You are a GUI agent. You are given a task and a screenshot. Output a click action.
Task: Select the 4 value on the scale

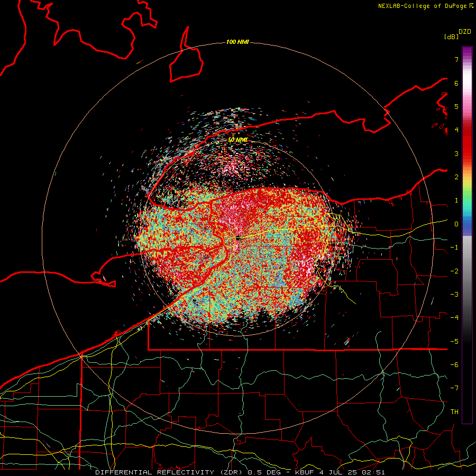tap(456, 130)
